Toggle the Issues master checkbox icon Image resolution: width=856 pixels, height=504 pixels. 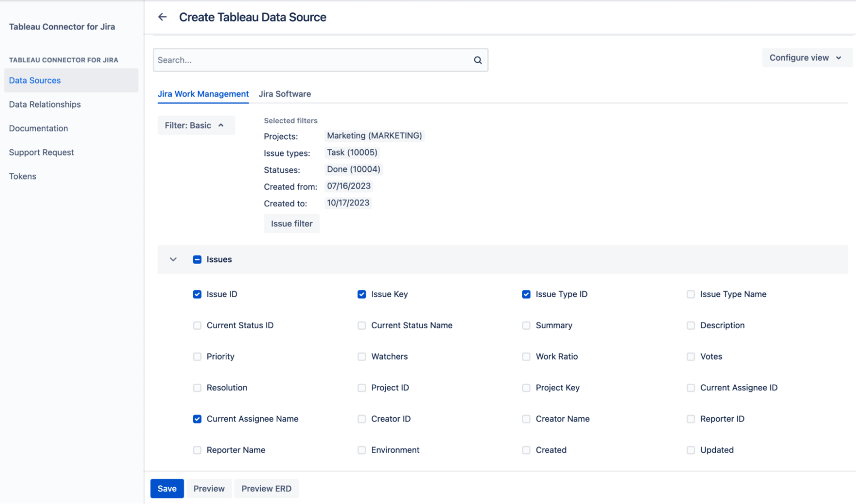[197, 259]
